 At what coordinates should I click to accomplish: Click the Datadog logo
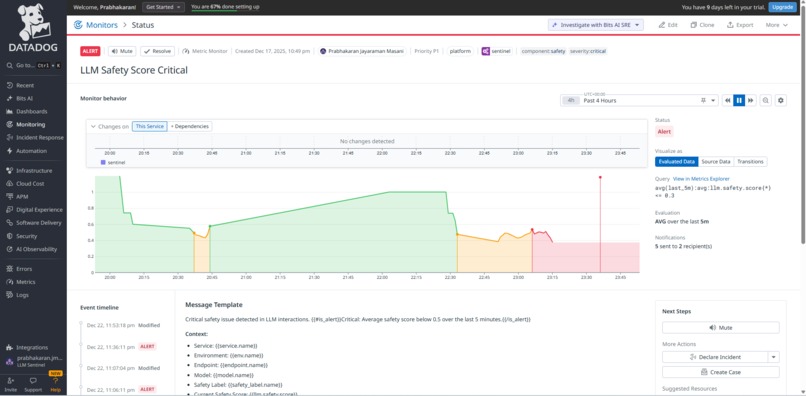coord(33,28)
